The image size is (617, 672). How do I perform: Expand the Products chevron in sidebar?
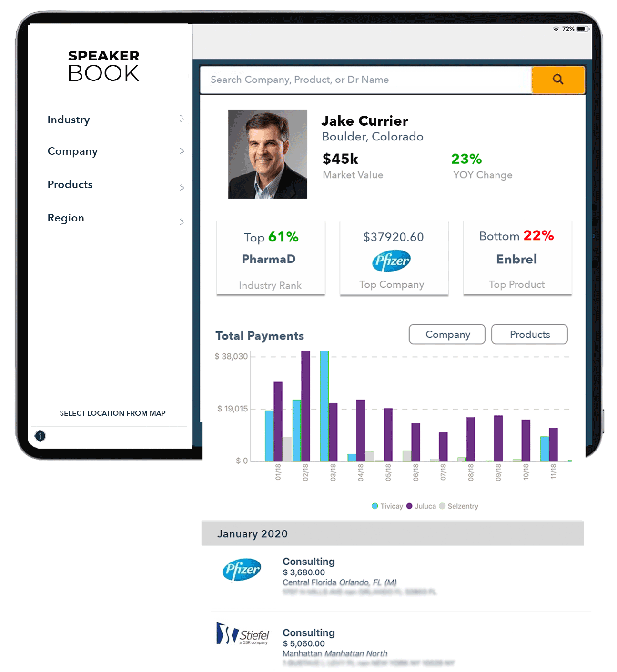click(x=182, y=188)
